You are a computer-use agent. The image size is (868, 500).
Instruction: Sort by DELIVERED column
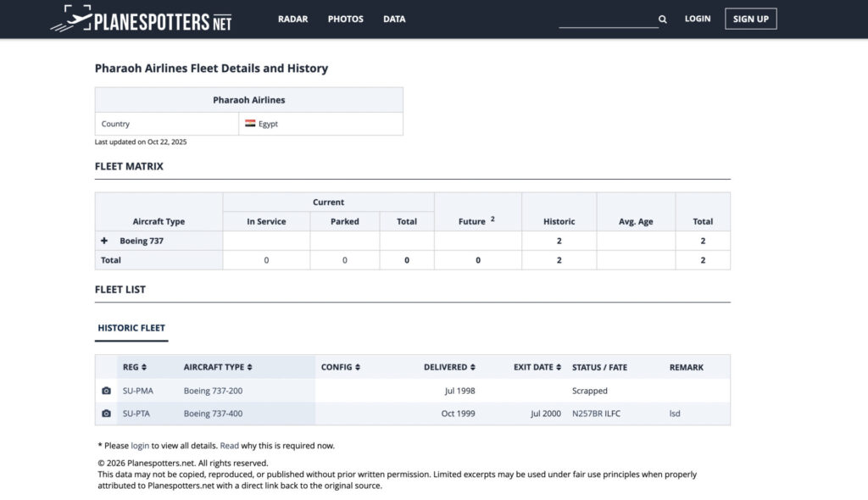[x=449, y=367]
